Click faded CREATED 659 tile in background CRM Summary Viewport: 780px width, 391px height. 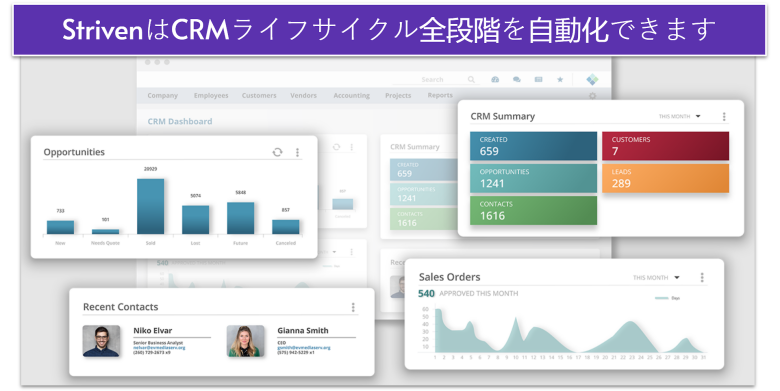tap(424, 170)
